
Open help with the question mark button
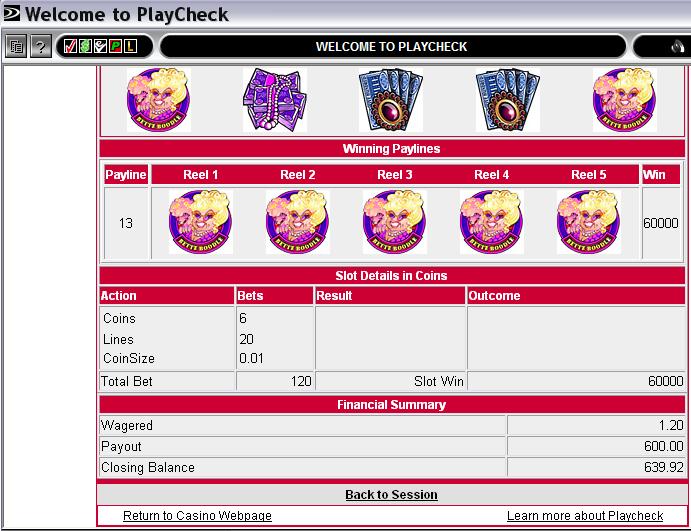41,46
